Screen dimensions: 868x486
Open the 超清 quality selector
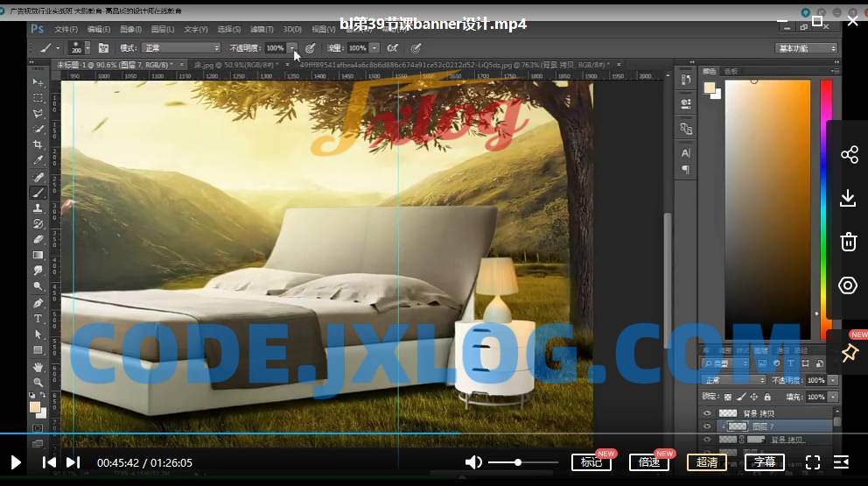(706, 462)
